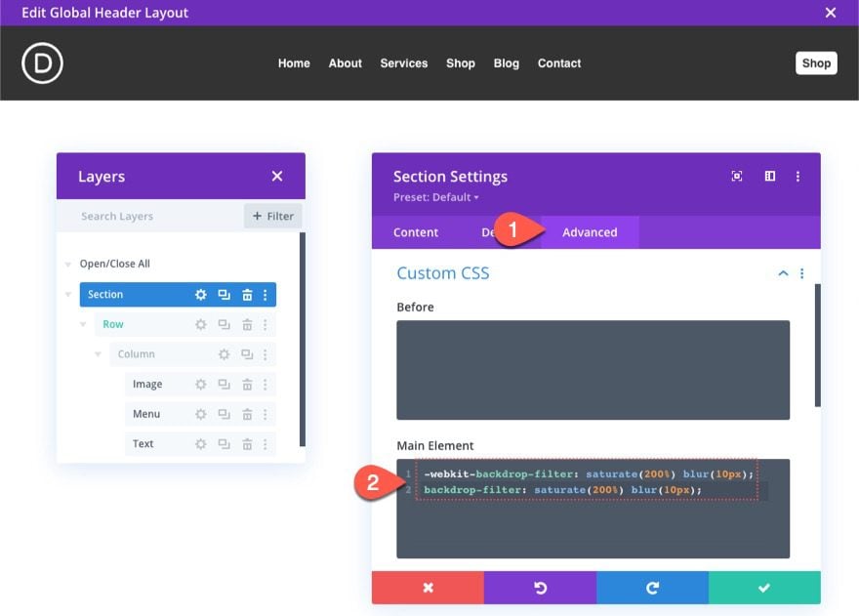Snap Section Settings panel to sidebar

pyautogui.click(x=770, y=177)
